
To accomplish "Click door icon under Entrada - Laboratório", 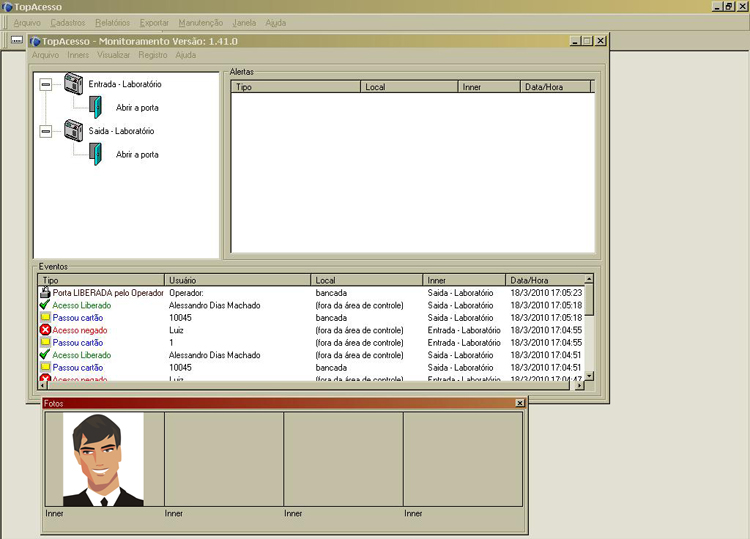I will coord(96,107).
